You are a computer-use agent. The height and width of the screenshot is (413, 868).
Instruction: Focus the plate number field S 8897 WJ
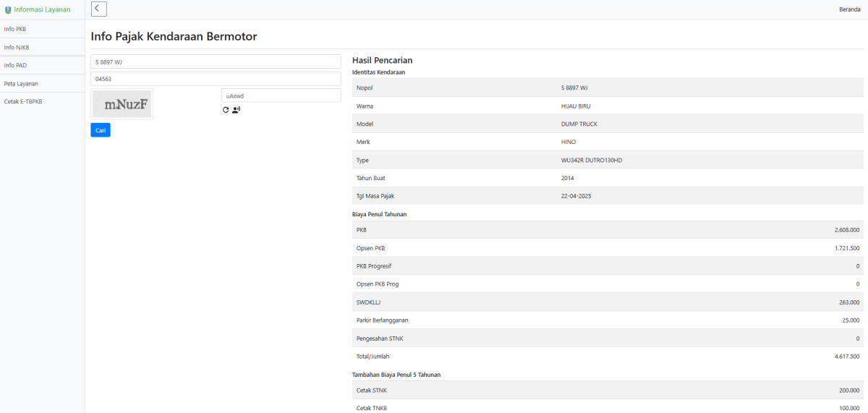point(216,61)
